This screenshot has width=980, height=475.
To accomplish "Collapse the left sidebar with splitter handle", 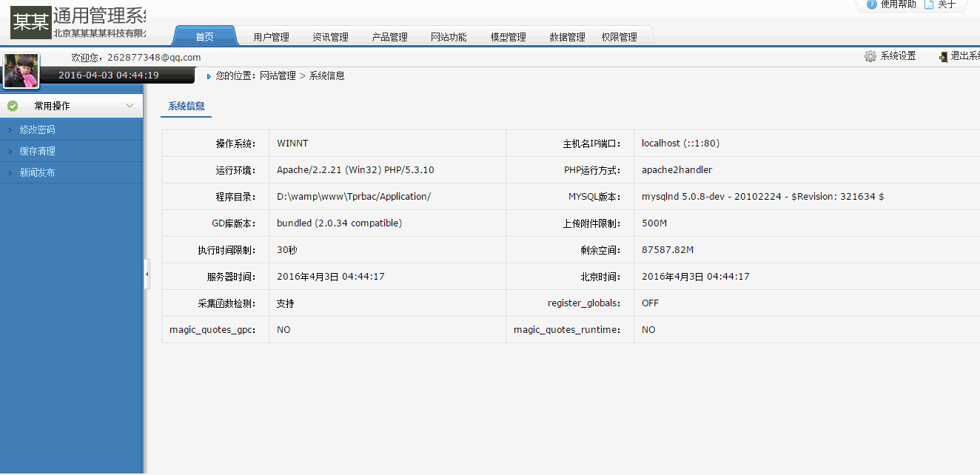I will pos(147,274).
